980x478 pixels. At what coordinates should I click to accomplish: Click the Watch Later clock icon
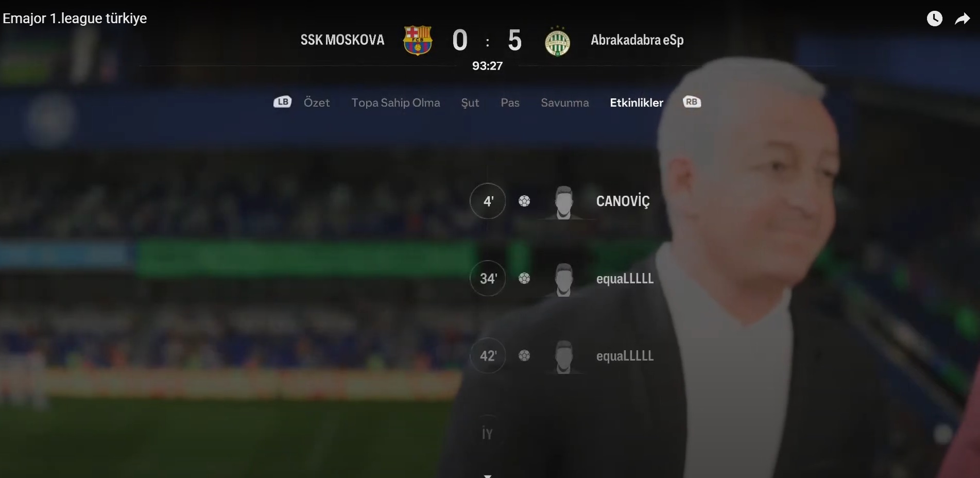tap(935, 19)
